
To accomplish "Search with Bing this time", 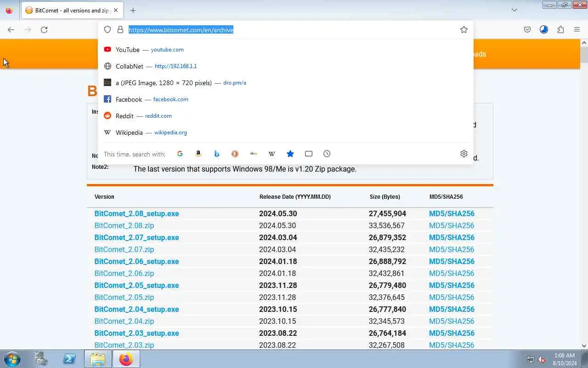I will (x=217, y=154).
